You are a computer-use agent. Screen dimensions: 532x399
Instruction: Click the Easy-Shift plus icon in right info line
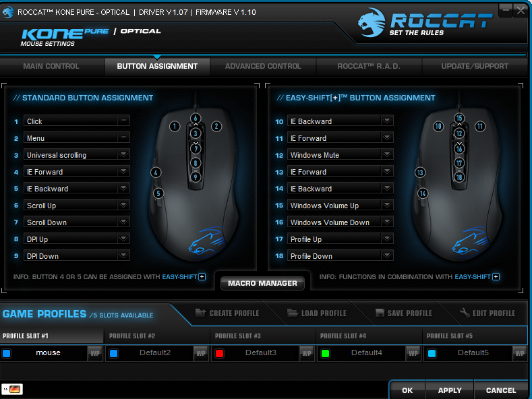click(496, 276)
